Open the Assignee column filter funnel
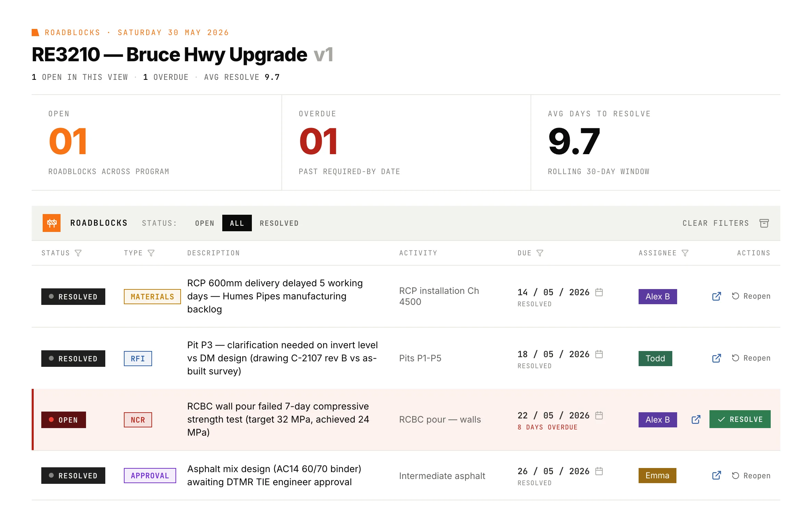This screenshot has height=532, width=812. [x=685, y=253]
